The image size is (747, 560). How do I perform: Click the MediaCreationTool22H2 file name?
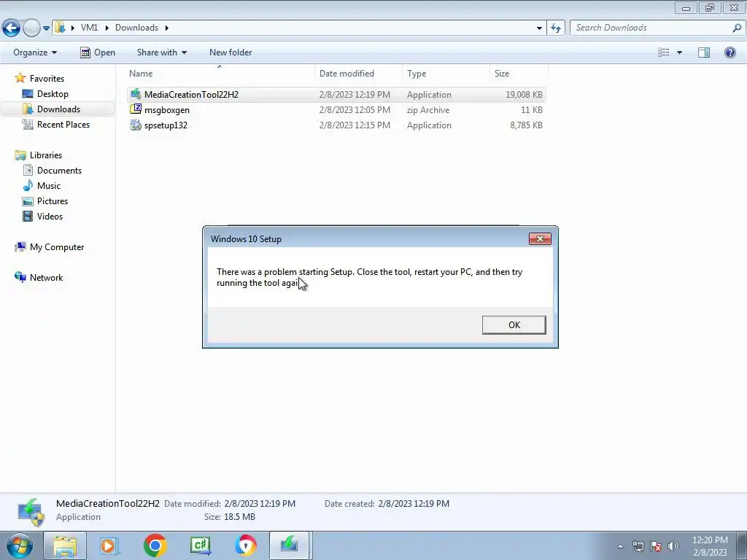click(191, 94)
